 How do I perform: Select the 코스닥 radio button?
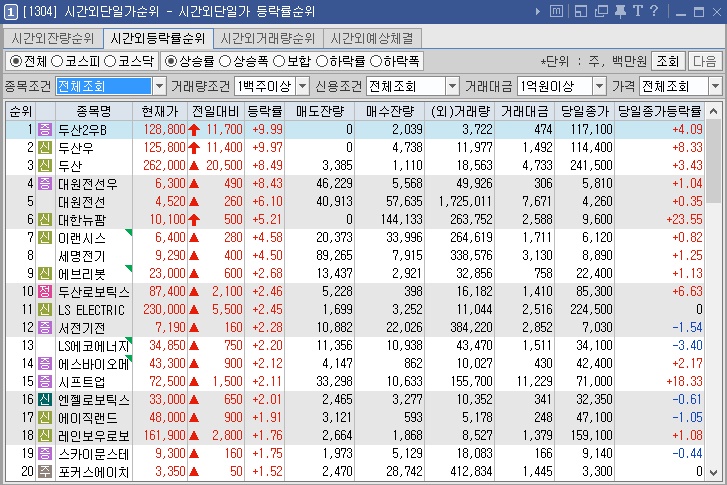(110, 61)
